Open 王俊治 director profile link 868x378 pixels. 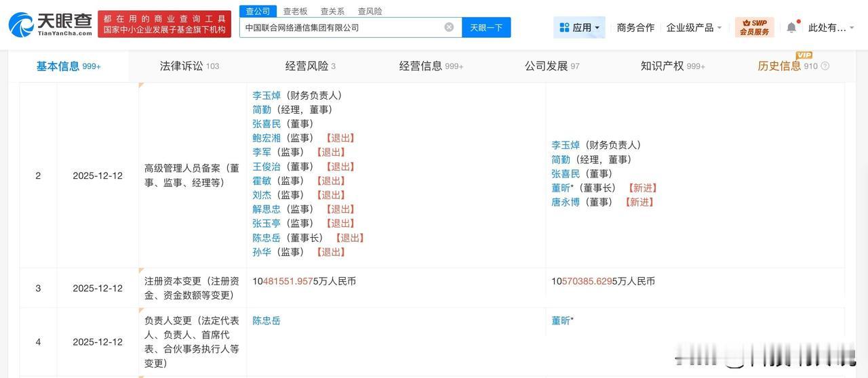tap(267, 167)
